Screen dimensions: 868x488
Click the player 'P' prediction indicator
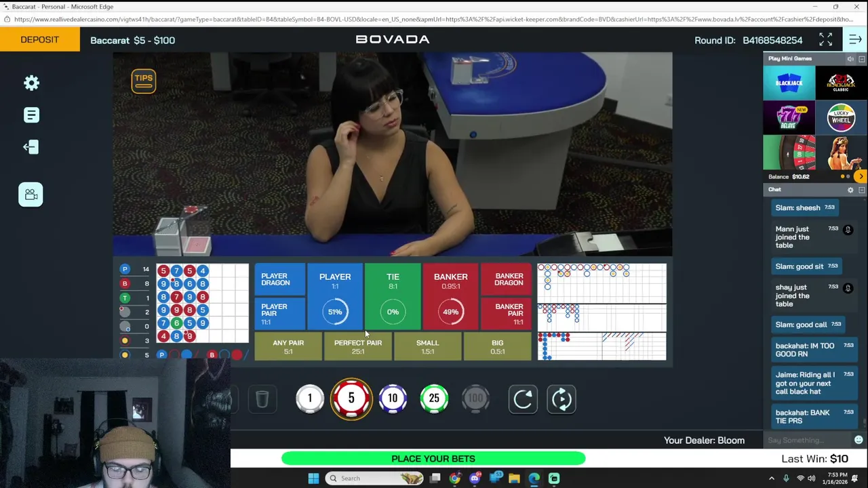click(x=161, y=355)
